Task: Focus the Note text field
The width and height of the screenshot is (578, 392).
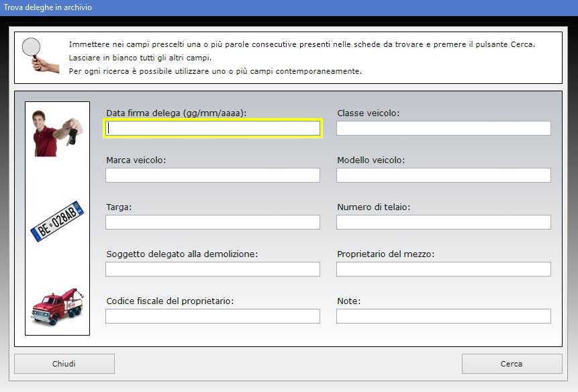Action: click(444, 316)
